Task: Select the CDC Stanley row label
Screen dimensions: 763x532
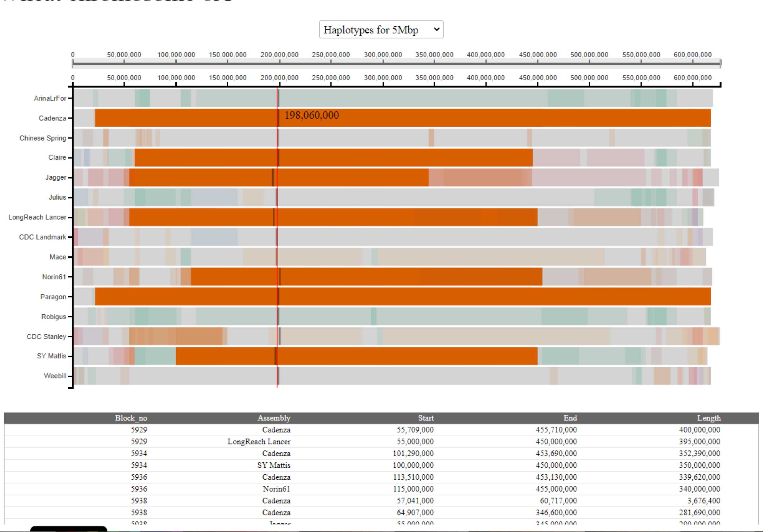Action: 47,337
